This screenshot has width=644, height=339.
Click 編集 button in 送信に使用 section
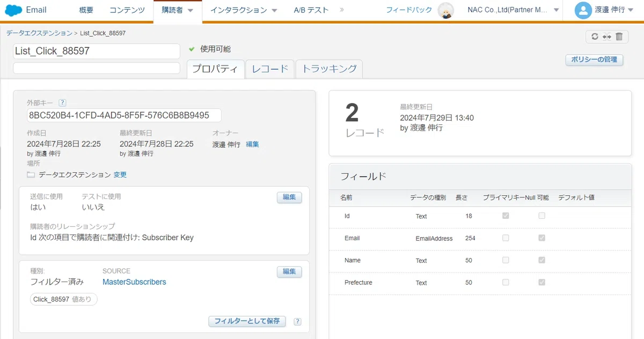click(x=289, y=197)
